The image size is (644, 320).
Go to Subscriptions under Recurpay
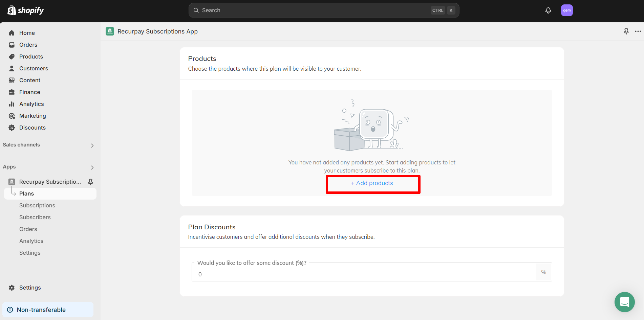[x=37, y=205]
